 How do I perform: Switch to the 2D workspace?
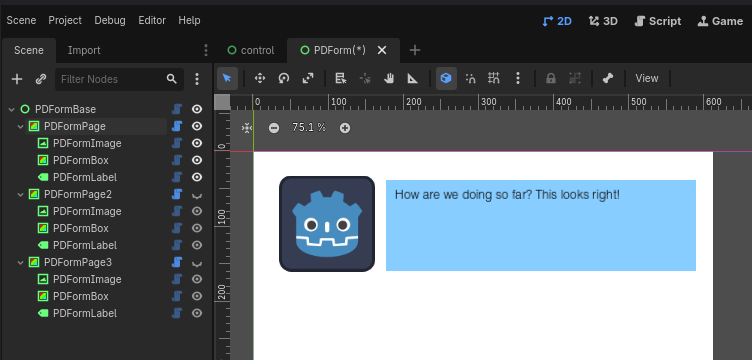click(557, 21)
